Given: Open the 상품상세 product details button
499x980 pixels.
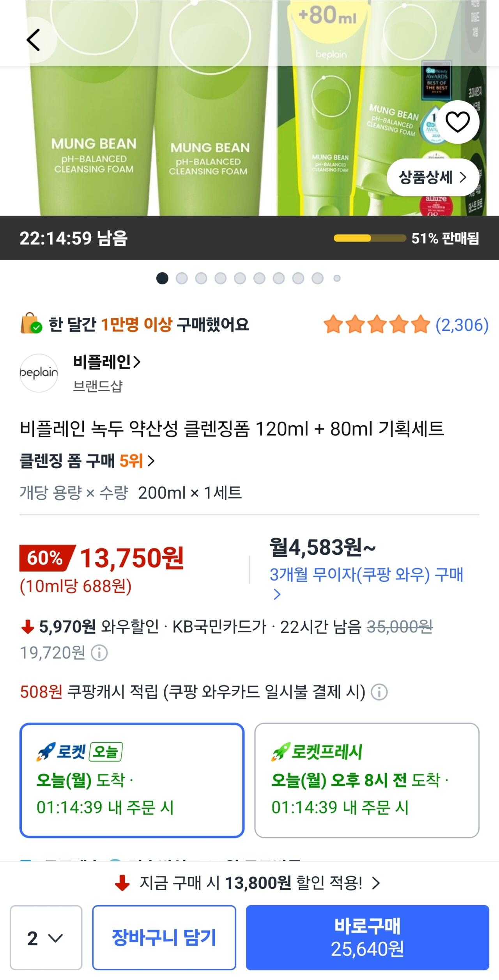Looking at the screenshot, I should (433, 178).
